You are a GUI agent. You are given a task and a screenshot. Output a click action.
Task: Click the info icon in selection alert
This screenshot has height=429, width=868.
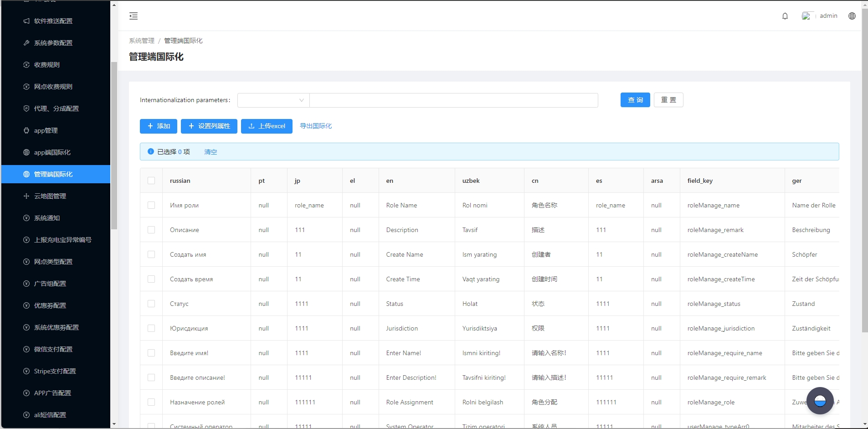point(151,151)
